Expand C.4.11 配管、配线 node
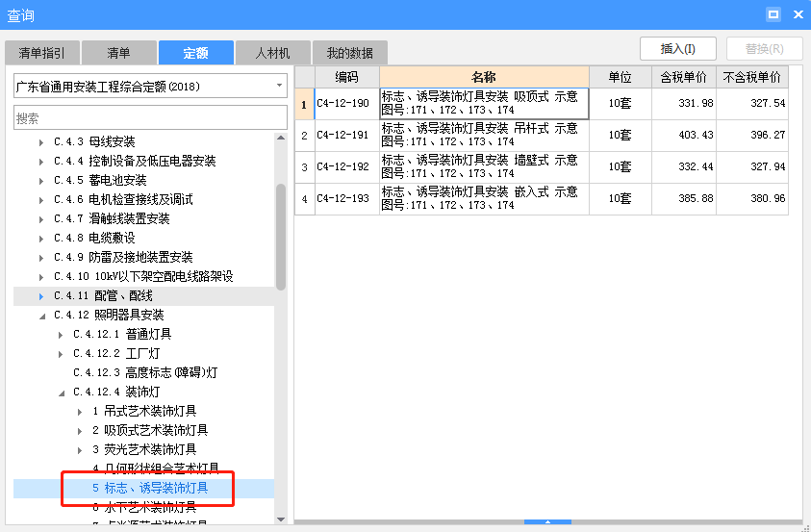Screen dimensions: 811x532 (x=41, y=296)
